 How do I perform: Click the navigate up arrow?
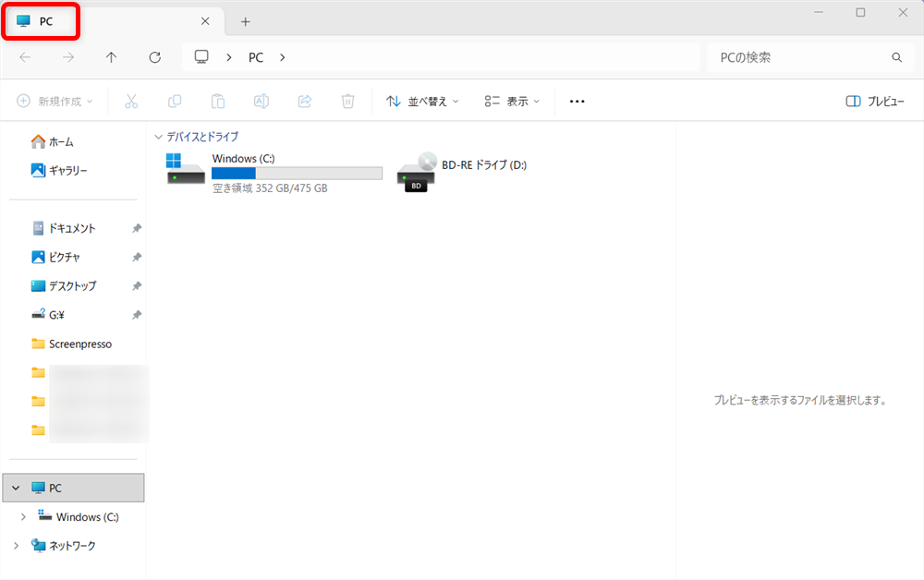click(x=111, y=57)
